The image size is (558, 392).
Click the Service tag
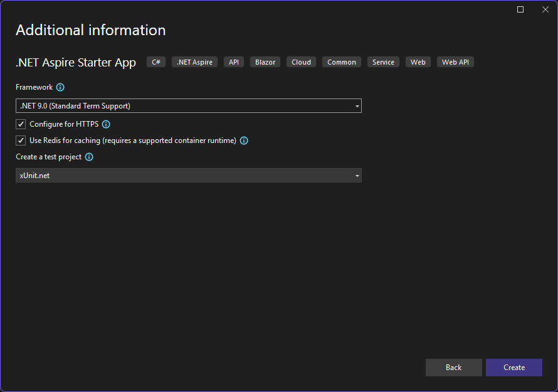point(383,62)
